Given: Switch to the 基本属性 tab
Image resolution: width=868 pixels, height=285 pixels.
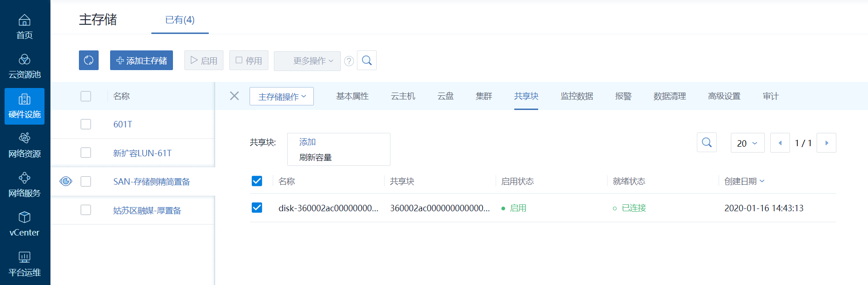Looking at the screenshot, I should click(x=352, y=96).
